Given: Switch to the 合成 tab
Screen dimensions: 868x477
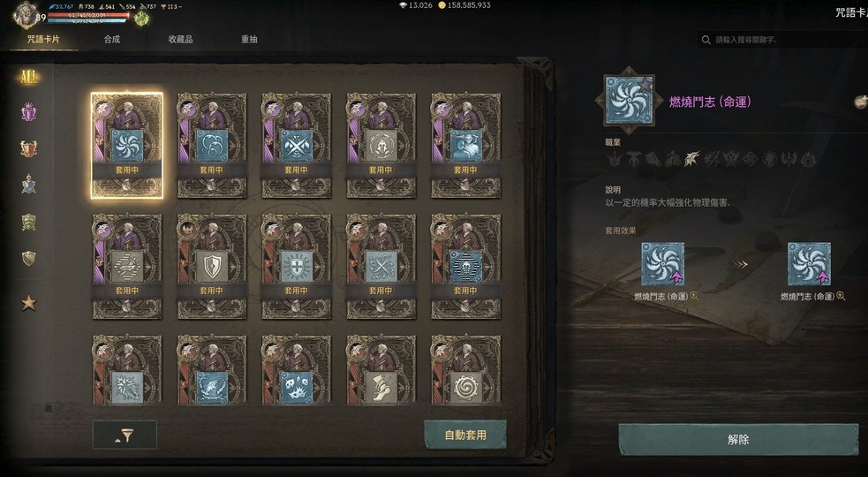Looking at the screenshot, I should (x=112, y=40).
